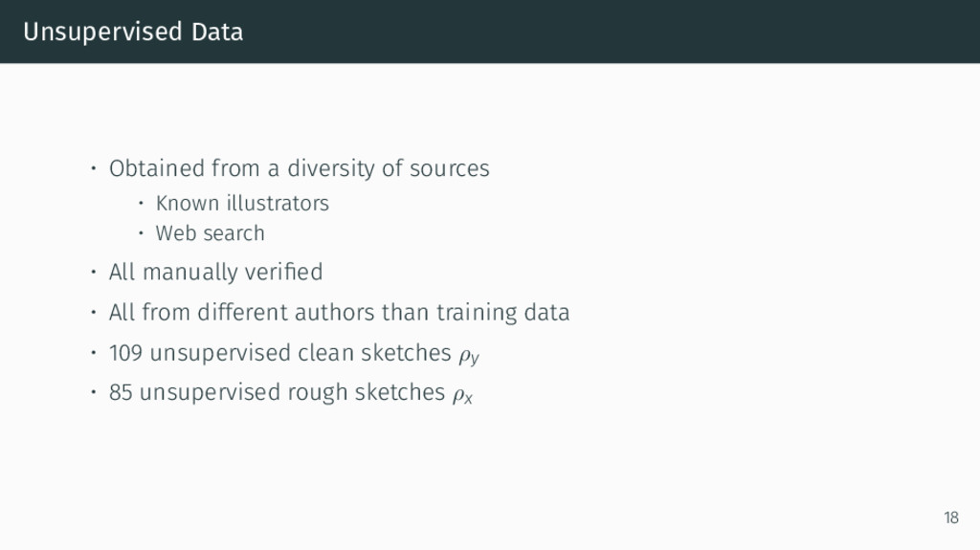980x550 pixels.
Task: Select the 'All manually verified' bullet text
Action: click(215, 273)
